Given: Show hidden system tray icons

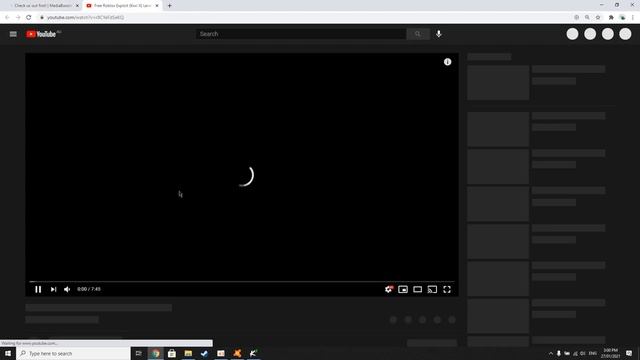Looking at the screenshot, I should [551, 353].
